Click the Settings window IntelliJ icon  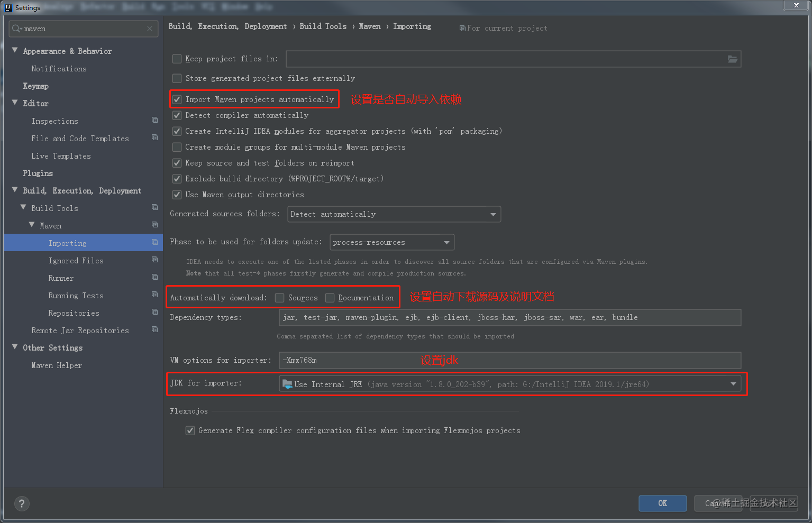[8, 7]
